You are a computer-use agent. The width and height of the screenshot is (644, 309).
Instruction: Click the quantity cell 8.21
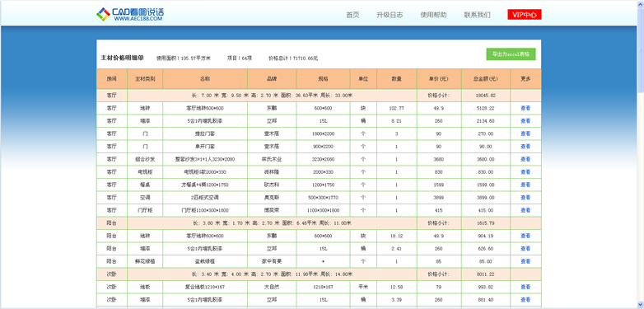396,121
